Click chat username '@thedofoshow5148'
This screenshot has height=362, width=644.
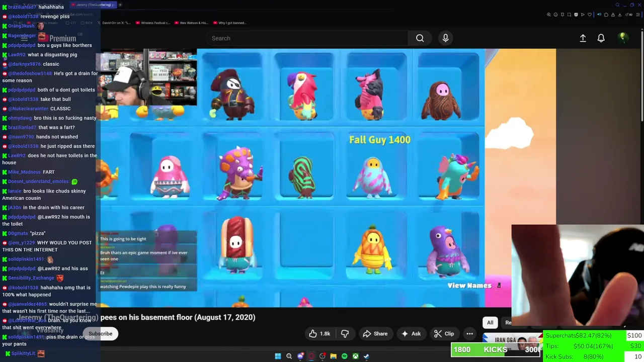pos(30,73)
